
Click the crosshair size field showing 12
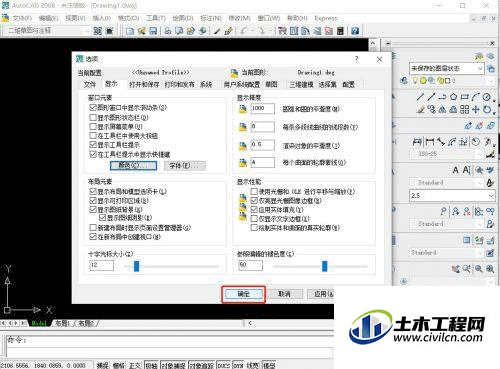coord(101,265)
